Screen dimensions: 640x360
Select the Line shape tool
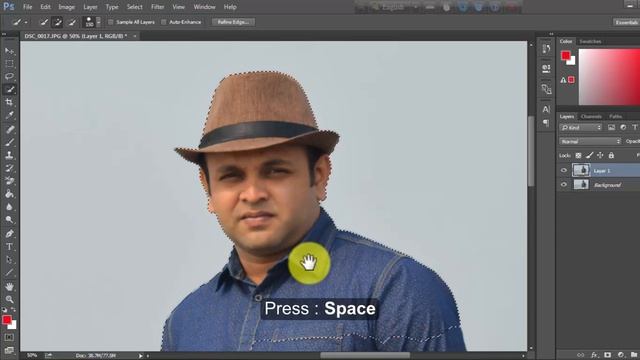coord(9,273)
